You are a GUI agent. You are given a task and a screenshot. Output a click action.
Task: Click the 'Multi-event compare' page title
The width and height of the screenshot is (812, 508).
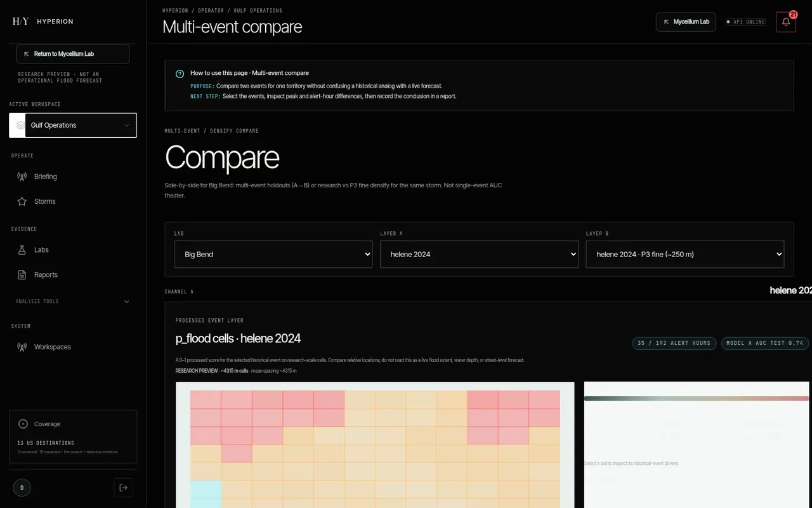(232, 27)
